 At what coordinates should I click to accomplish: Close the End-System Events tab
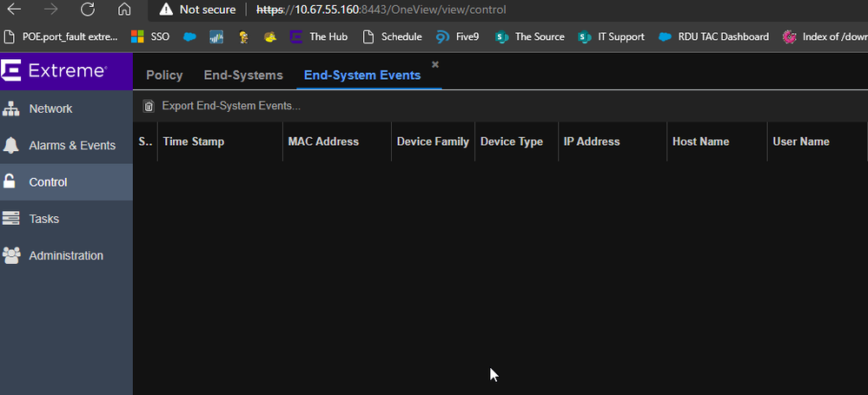(x=435, y=65)
